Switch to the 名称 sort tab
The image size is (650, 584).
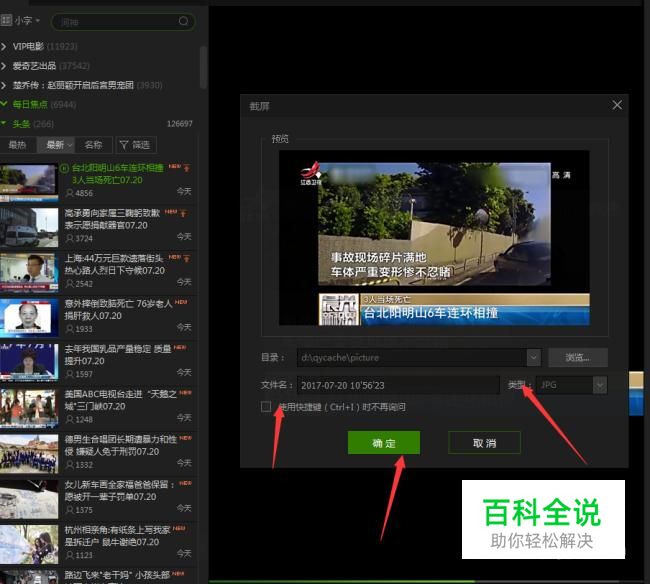point(93,145)
